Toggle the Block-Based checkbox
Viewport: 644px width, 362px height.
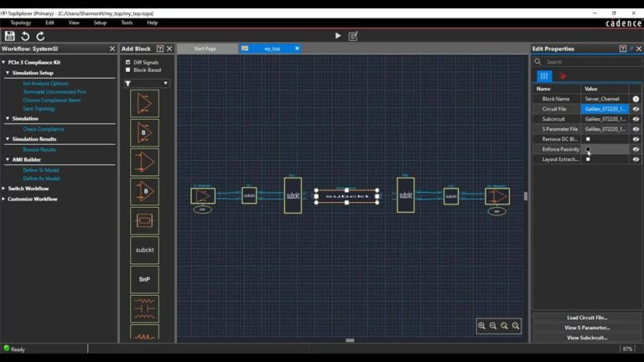coord(128,70)
